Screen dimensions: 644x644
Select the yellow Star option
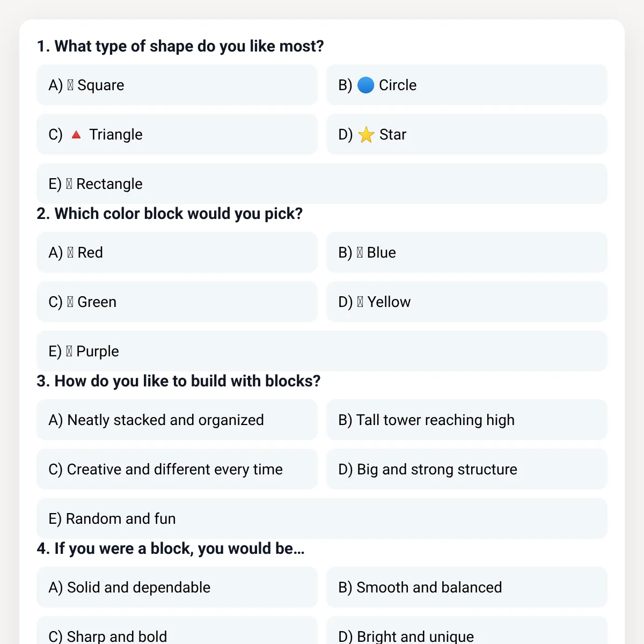(467, 134)
